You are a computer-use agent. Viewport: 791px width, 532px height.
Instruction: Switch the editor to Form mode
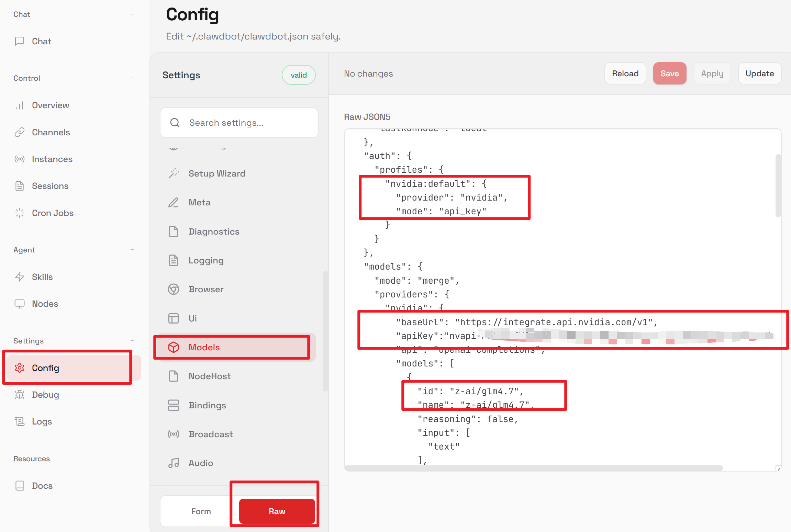[x=201, y=511]
